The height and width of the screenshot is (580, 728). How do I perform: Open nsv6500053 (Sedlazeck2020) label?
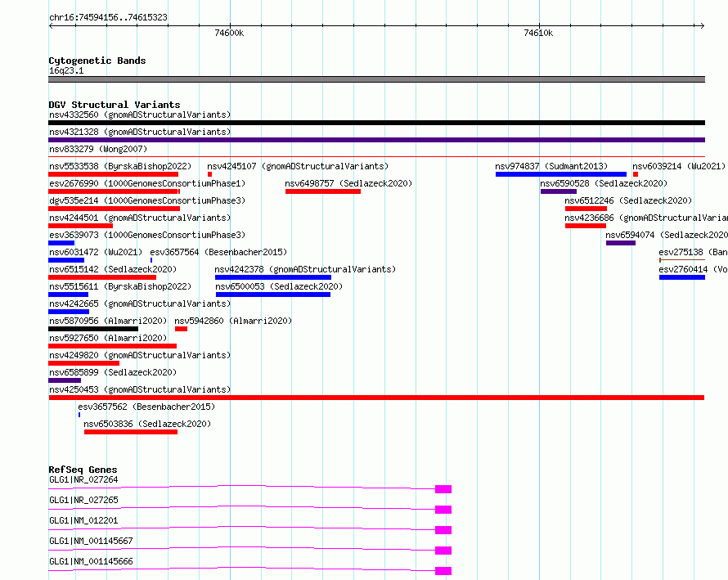tap(279, 286)
